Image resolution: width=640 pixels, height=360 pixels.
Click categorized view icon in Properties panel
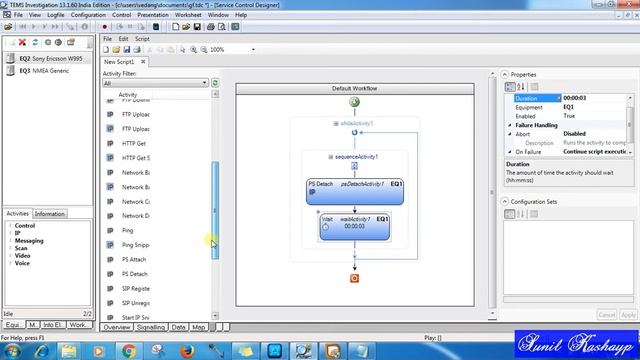point(510,87)
